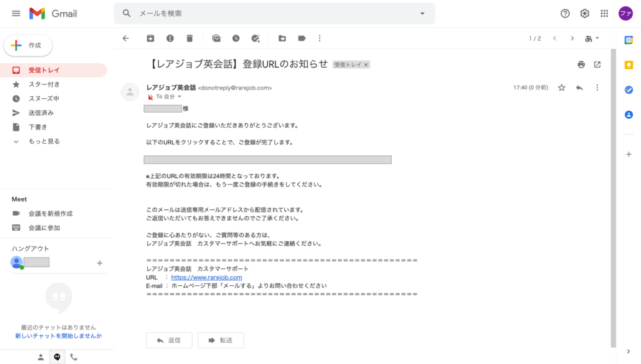Get add-ons with the plus icon

628,154
